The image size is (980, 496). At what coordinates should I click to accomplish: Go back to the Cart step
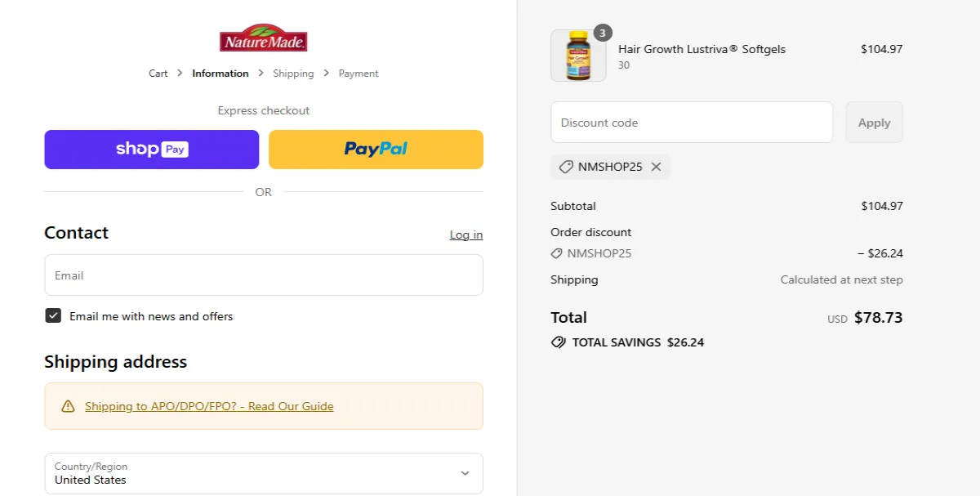[158, 73]
